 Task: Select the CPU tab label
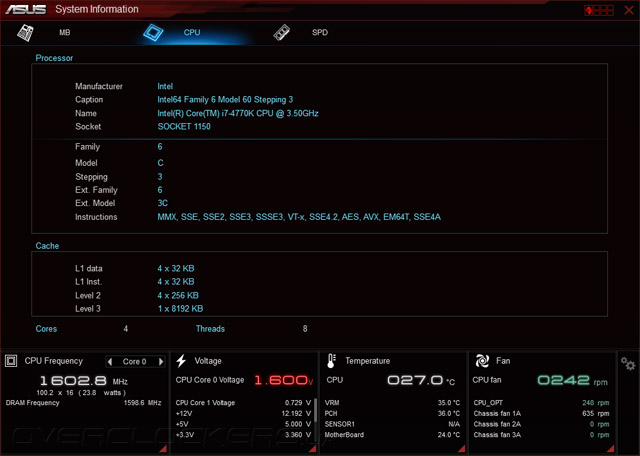tap(192, 32)
